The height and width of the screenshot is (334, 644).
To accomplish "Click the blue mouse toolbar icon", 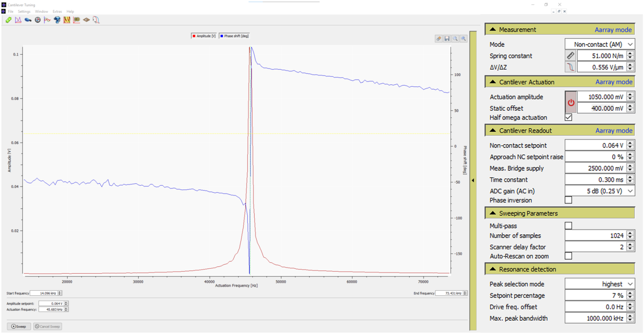I will pos(28,20).
